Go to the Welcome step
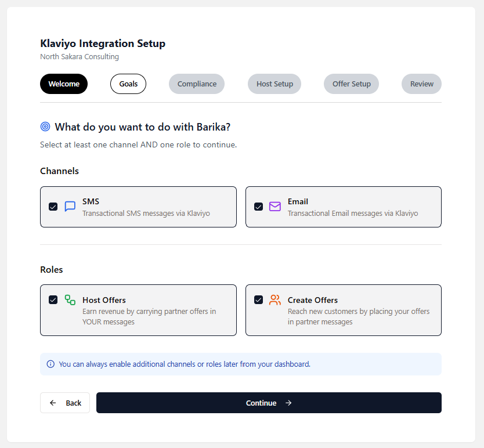This screenshot has width=484, height=448. click(x=64, y=84)
